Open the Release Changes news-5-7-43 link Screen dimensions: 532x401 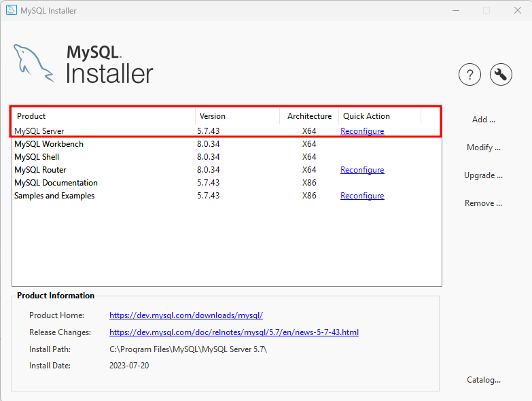[x=234, y=332]
